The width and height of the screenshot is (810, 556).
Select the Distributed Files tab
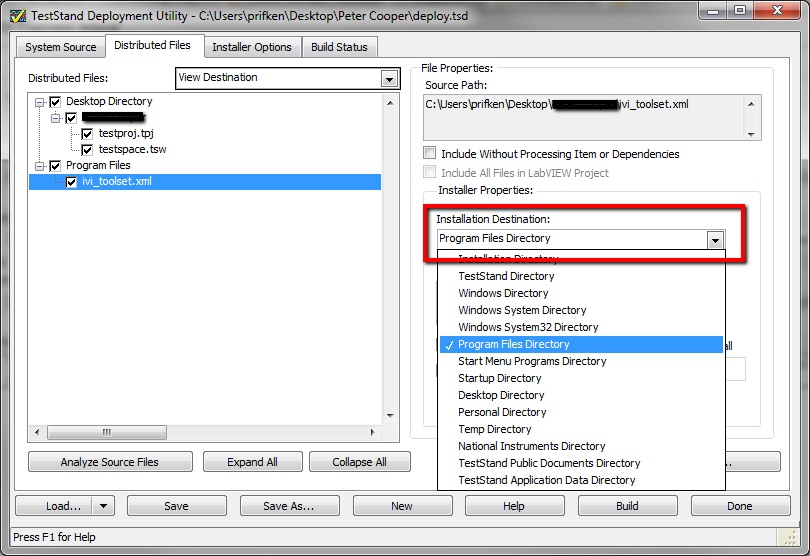152,45
